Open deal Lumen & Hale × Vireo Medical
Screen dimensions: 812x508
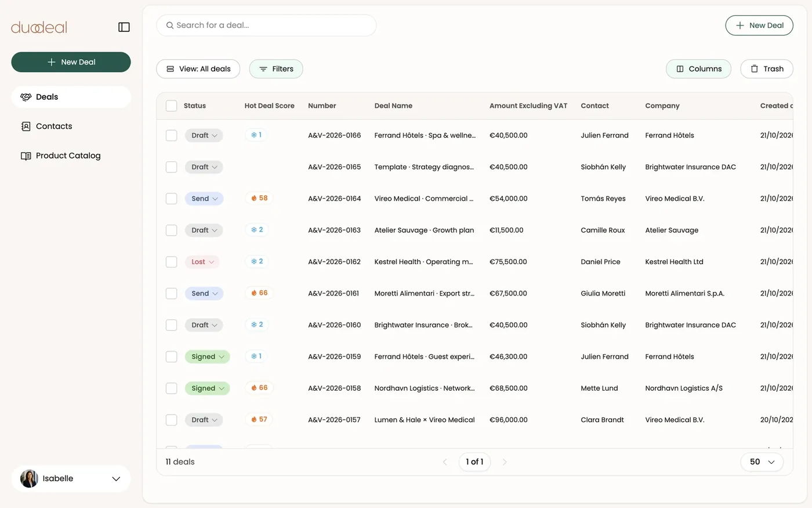click(425, 420)
